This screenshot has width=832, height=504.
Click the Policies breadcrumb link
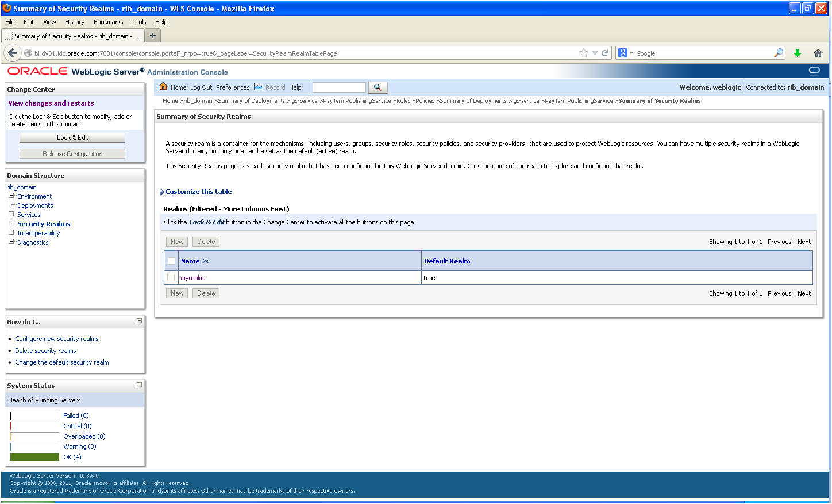[425, 101]
